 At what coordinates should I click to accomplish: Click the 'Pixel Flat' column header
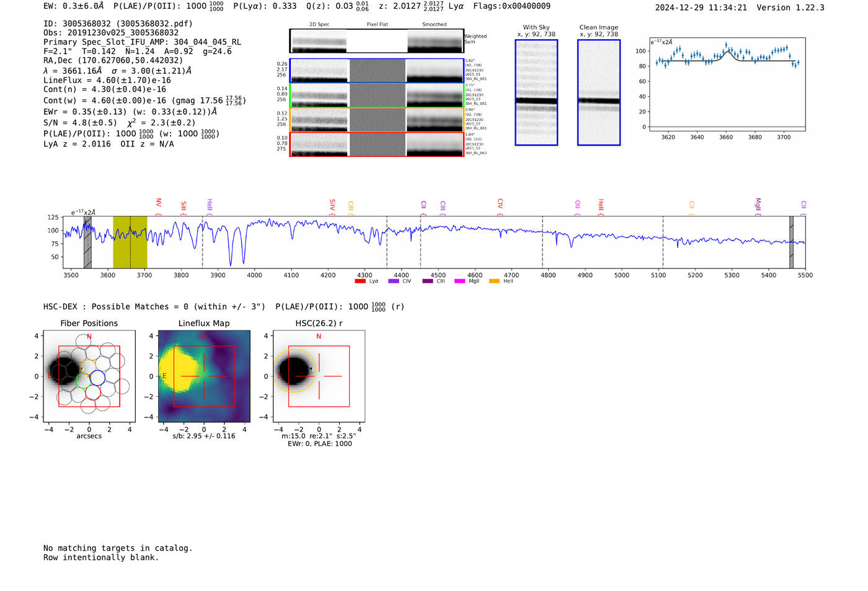coord(378,25)
